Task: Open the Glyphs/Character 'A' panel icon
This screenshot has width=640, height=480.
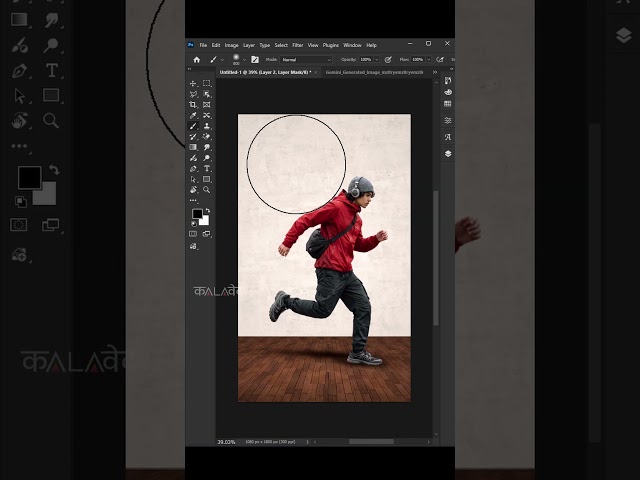Action: [448, 137]
